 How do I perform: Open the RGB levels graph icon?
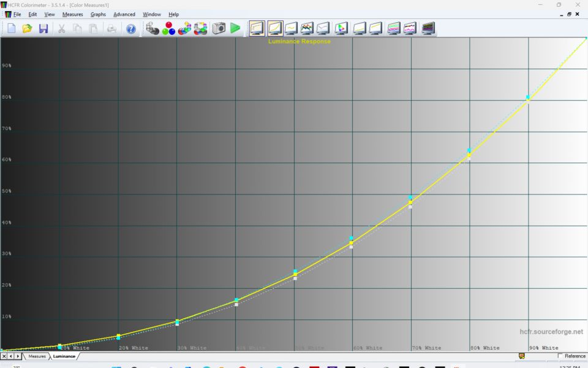coord(307,29)
